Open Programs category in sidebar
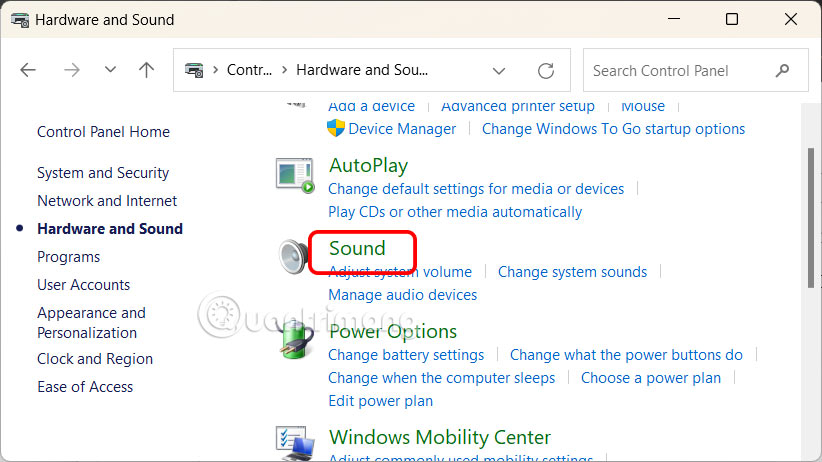Viewport: 822px width, 462px height. click(x=68, y=257)
